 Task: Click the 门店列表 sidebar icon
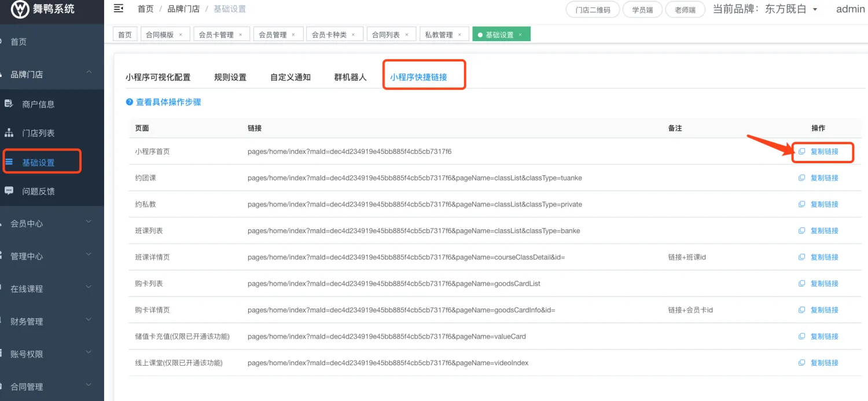coord(9,133)
